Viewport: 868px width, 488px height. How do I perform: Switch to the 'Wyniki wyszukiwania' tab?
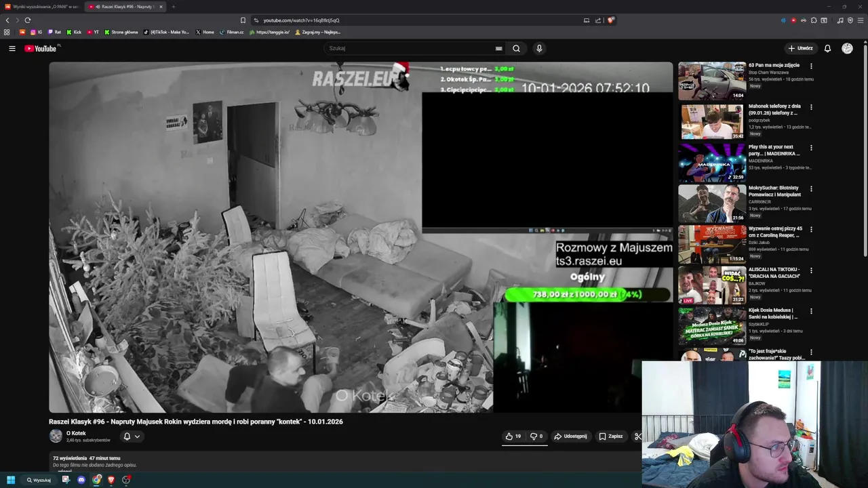[41, 7]
